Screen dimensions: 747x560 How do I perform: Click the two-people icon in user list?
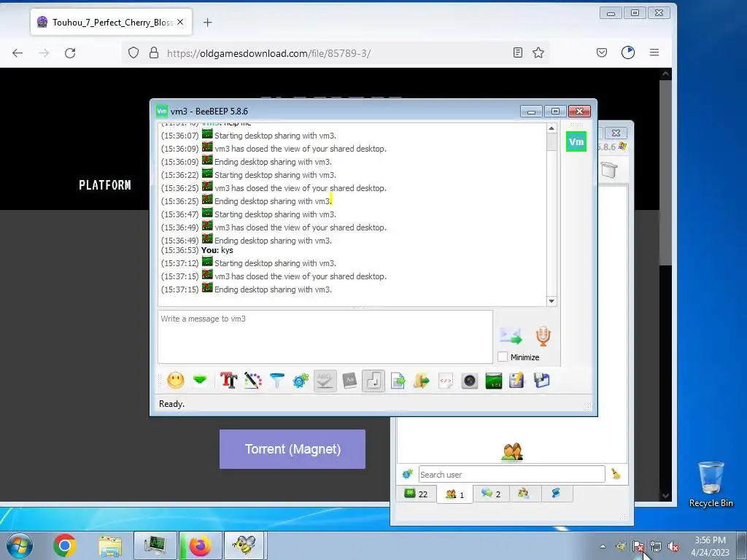[512, 452]
